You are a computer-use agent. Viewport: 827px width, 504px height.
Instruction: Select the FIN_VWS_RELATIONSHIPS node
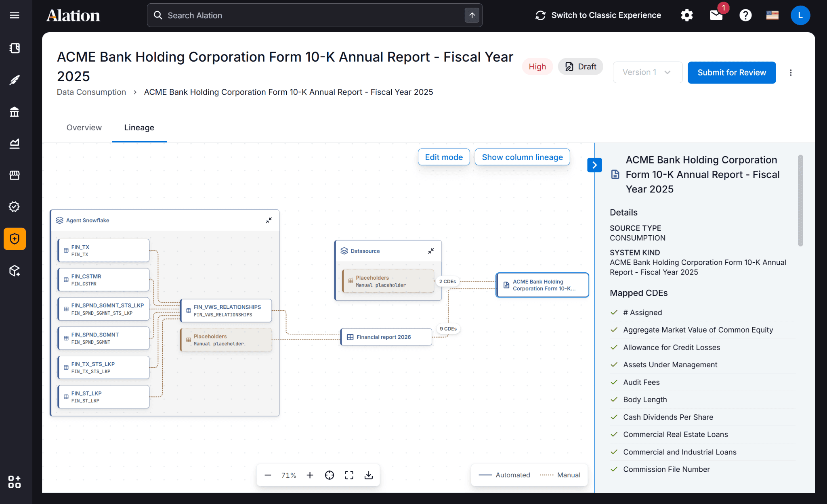[226, 311]
